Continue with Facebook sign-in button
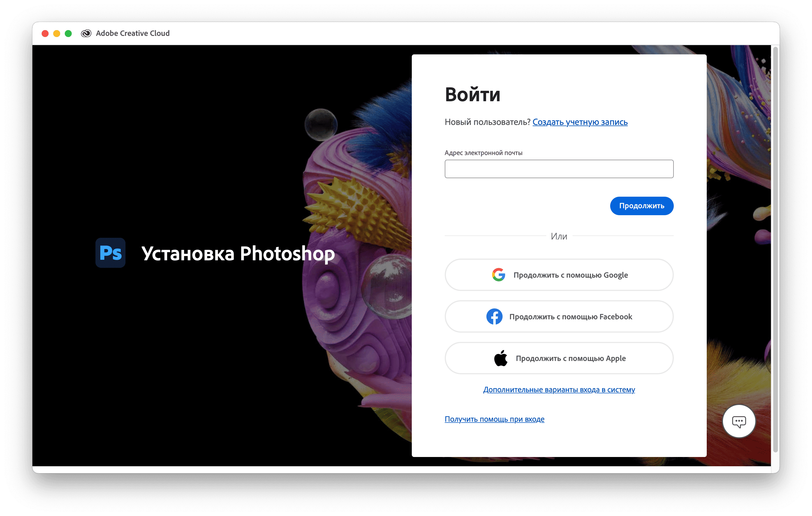Image resolution: width=812 pixels, height=516 pixels. [x=559, y=316]
